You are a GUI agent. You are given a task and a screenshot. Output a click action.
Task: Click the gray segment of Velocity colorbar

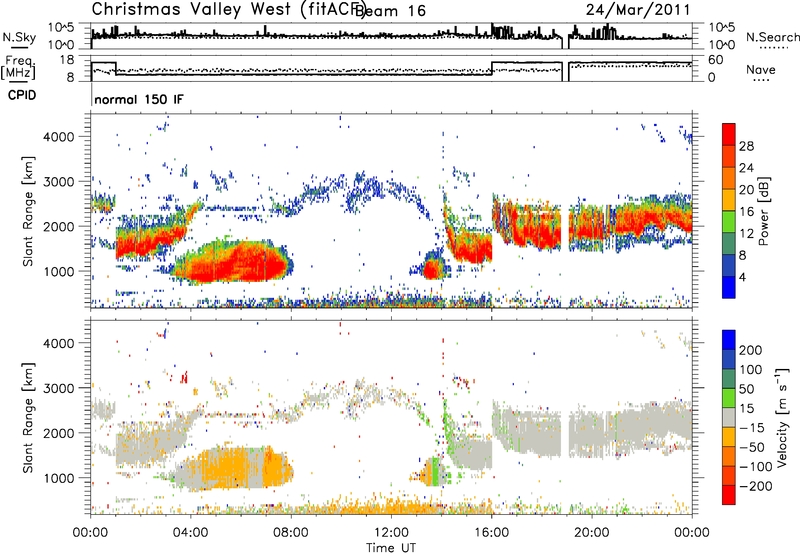click(x=729, y=417)
